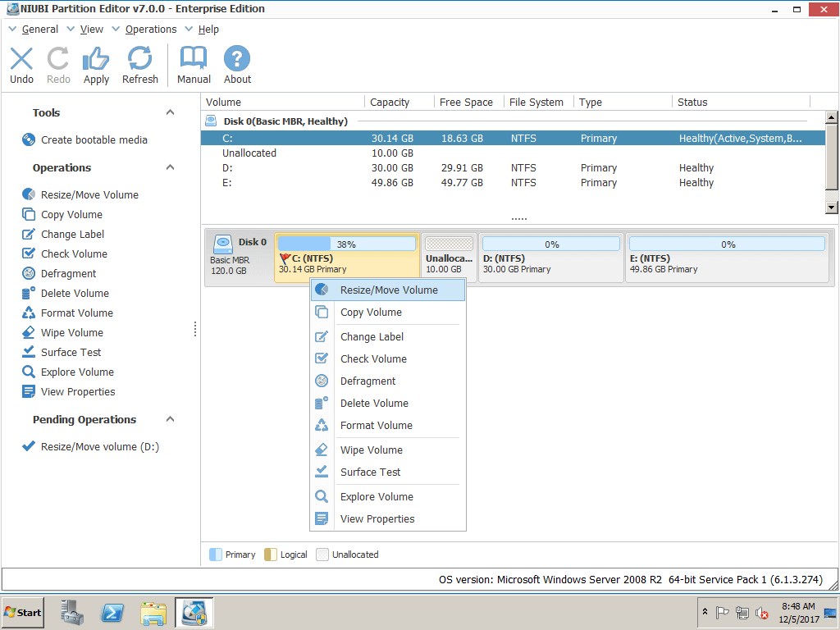Open Windows Explorer taskbar icon

click(x=153, y=613)
